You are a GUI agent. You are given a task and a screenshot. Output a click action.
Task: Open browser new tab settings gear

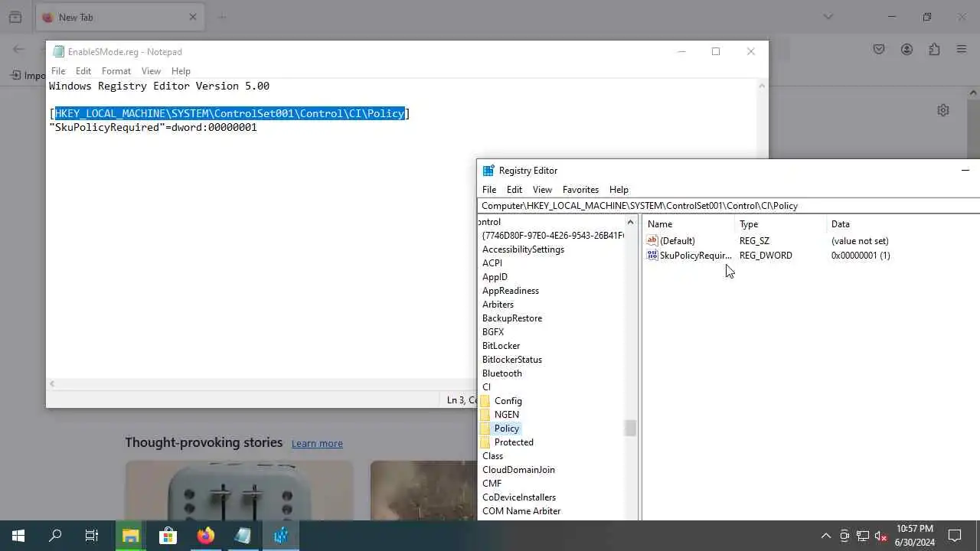coord(943,110)
